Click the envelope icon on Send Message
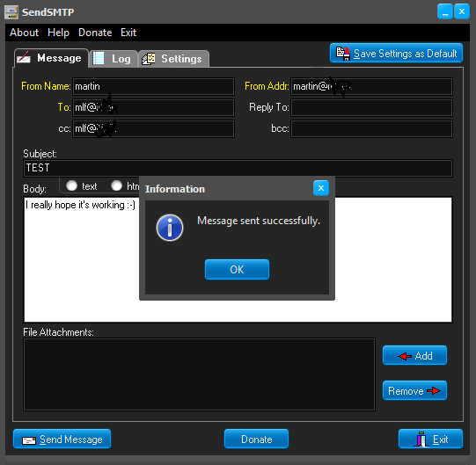Image resolution: width=476 pixels, height=465 pixels. [x=29, y=440]
